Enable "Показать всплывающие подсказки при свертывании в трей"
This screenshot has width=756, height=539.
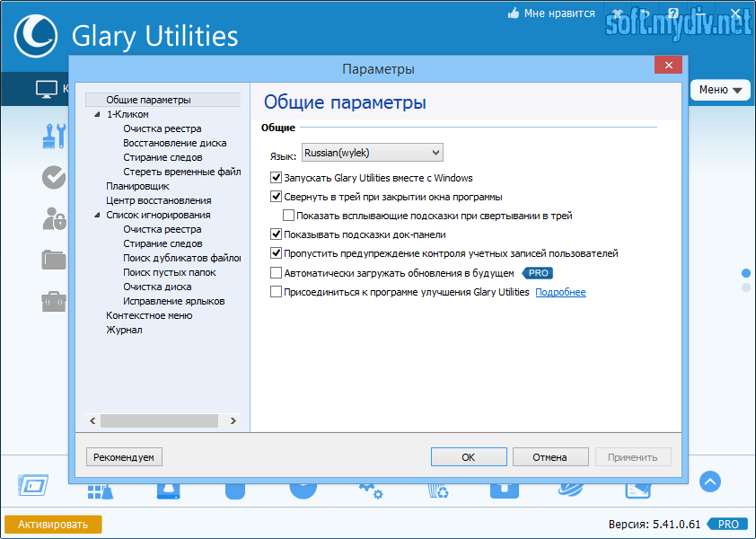pyautogui.click(x=288, y=216)
